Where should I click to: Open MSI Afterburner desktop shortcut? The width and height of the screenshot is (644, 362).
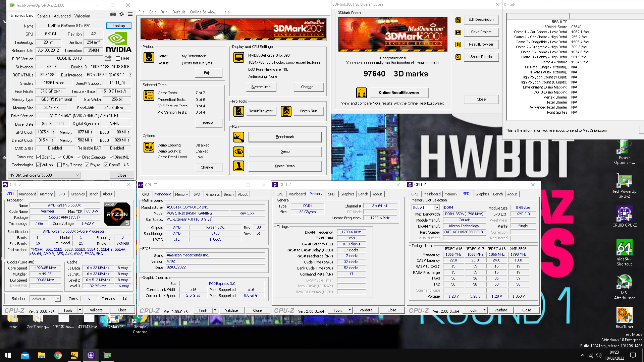coord(624,287)
